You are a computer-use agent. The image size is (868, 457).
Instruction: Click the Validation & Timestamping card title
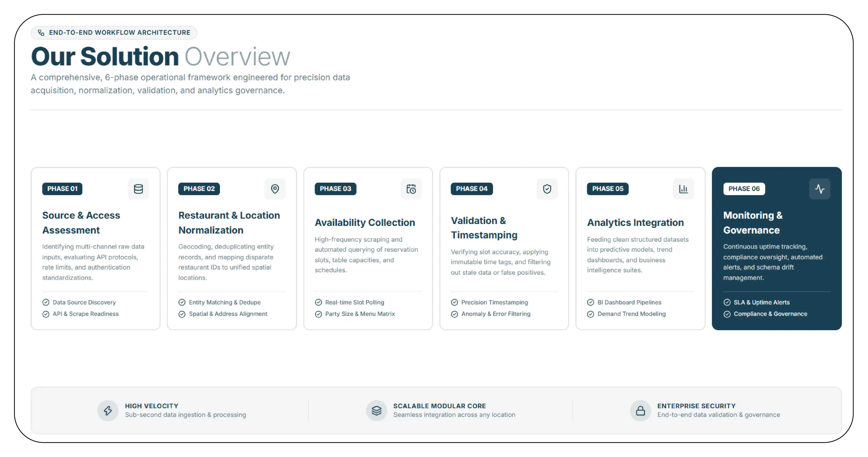(x=484, y=228)
